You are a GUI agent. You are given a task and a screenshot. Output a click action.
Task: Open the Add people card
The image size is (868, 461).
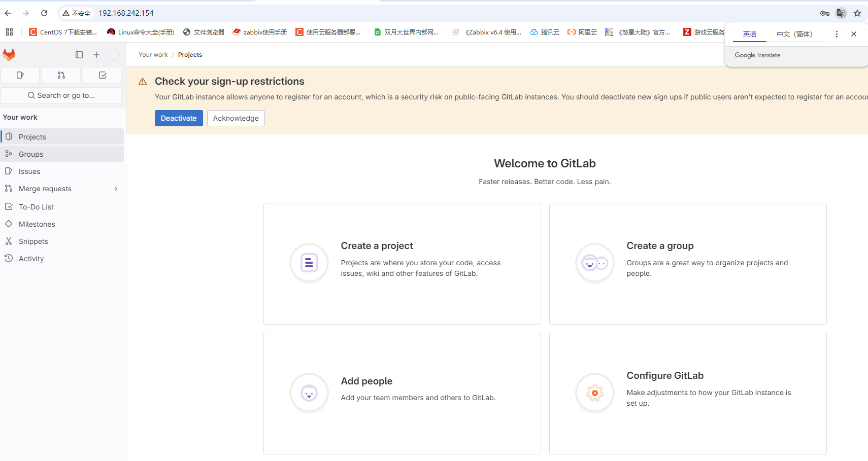[x=402, y=394]
